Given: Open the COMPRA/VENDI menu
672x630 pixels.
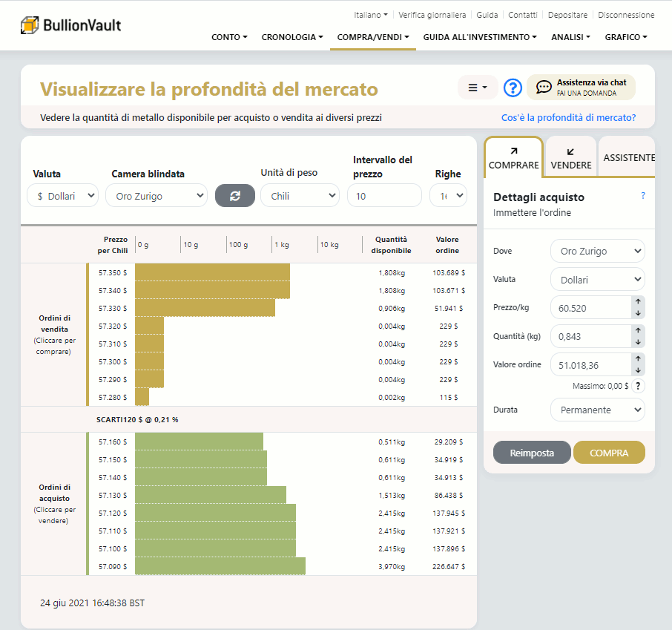Looking at the screenshot, I should pos(372,37).
